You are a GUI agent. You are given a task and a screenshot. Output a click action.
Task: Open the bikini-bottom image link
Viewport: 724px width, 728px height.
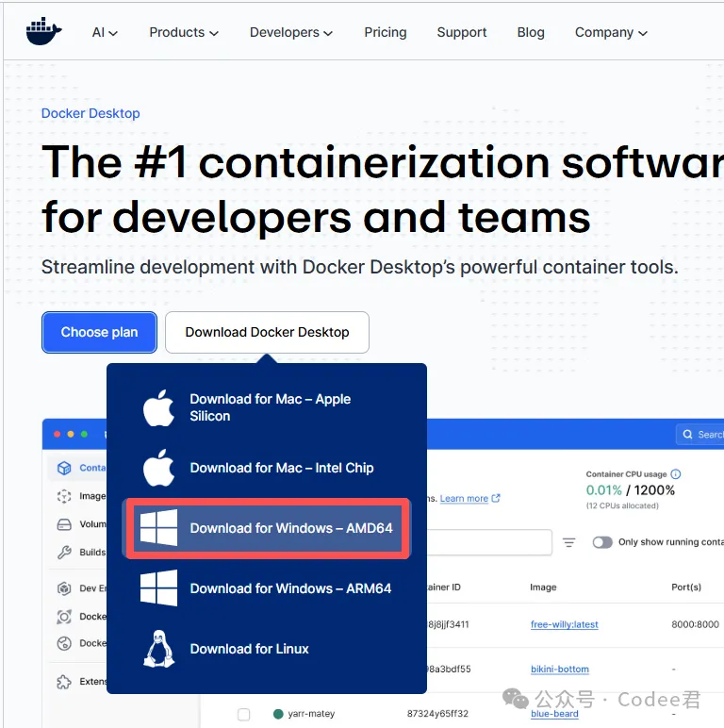point(560,669)
